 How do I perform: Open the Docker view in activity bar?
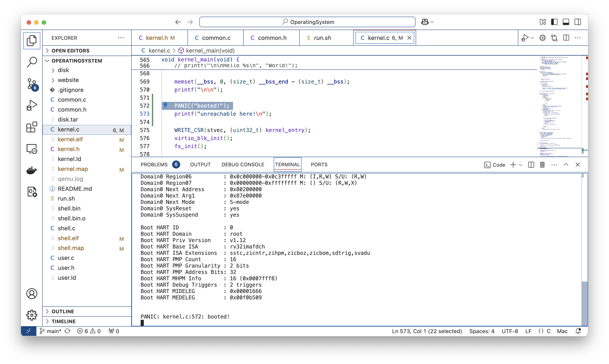coord(32,170)
